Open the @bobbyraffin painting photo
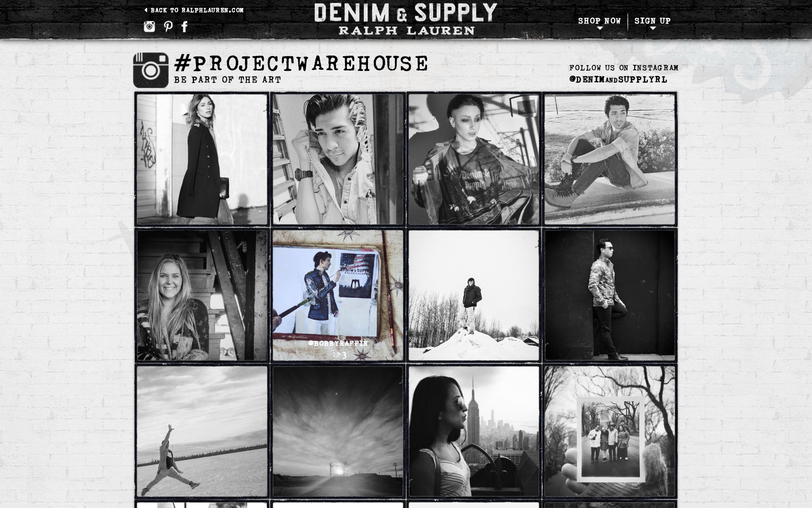The image size is (812, 508). pyautogui.click(x=338, y=295)
